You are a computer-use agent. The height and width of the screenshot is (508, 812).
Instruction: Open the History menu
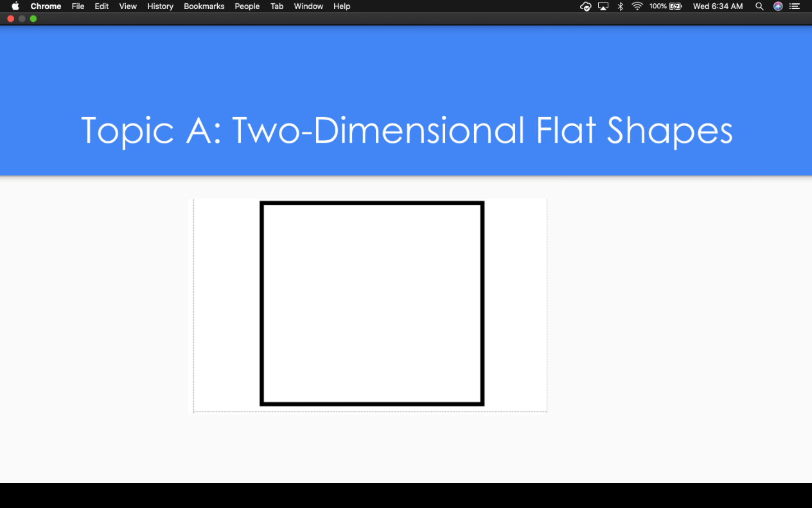pos(160,6)
